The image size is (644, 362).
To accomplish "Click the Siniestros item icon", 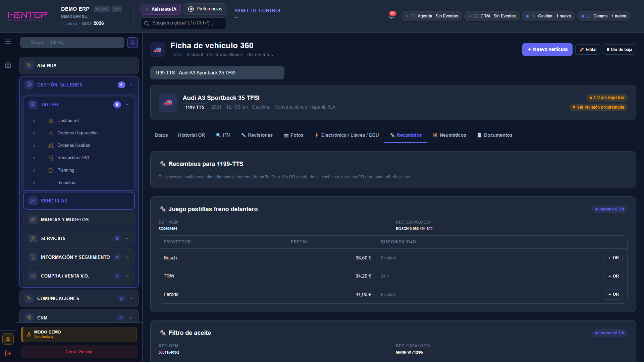I will (x=51, y=183).
